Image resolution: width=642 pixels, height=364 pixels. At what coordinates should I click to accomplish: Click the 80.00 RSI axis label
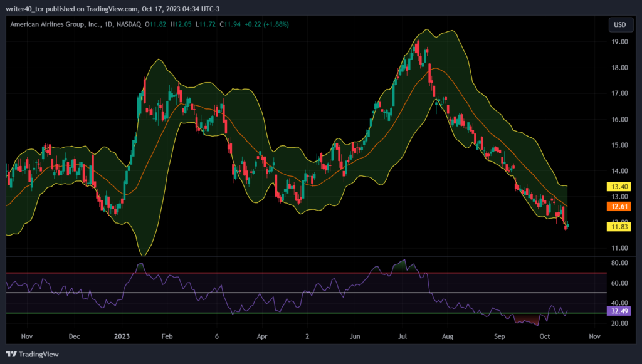[619, 263]
